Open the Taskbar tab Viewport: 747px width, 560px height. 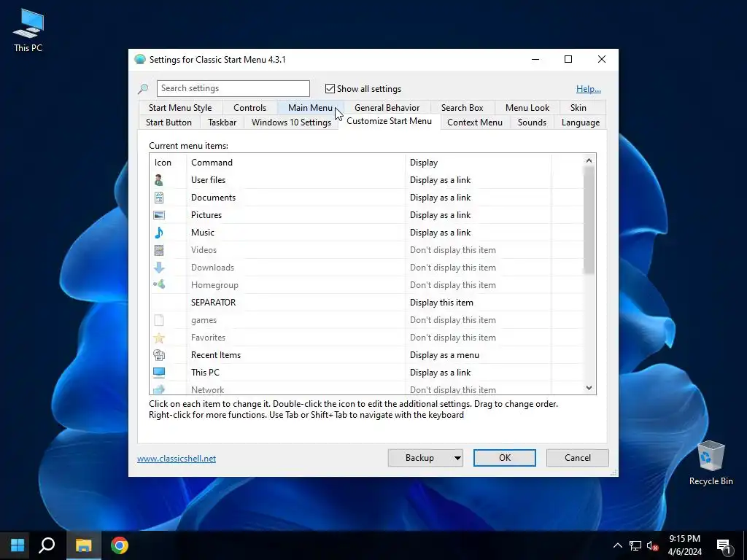coord(222,122)
